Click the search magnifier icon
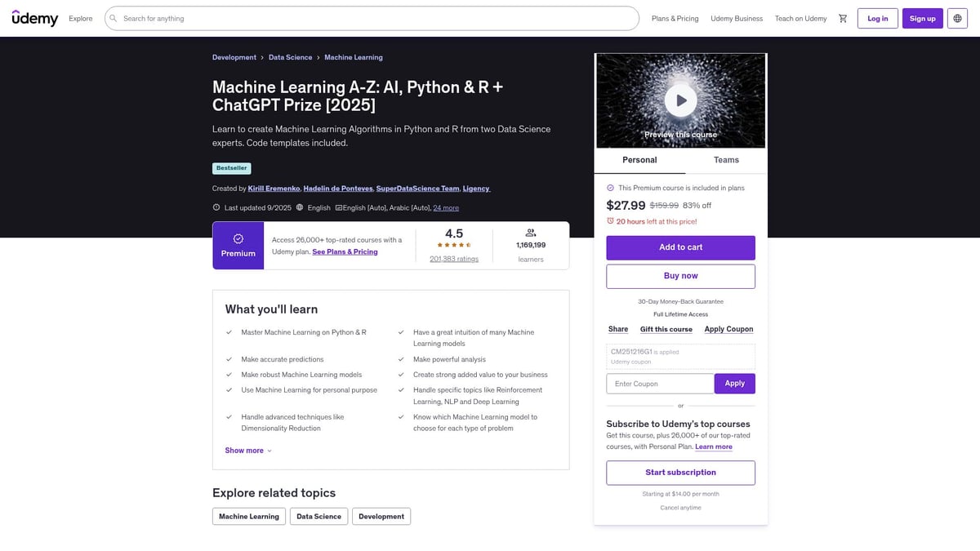 (x=114, y=18)
